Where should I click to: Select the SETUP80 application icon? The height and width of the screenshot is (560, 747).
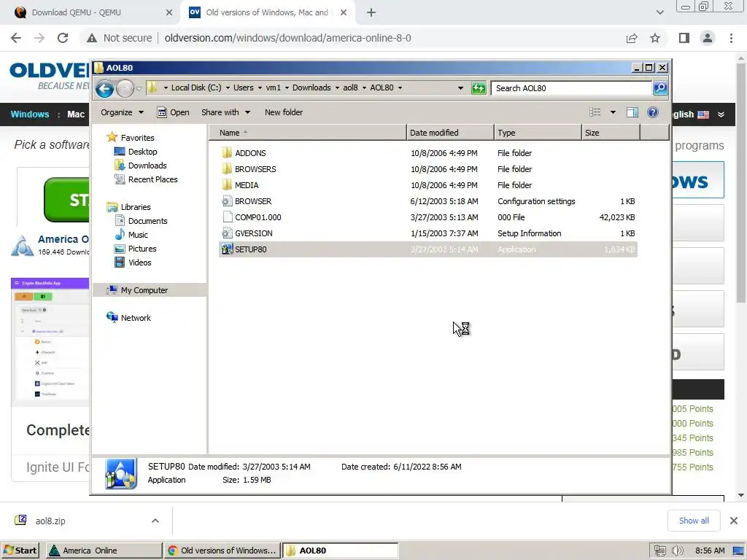tap(228, 249)
